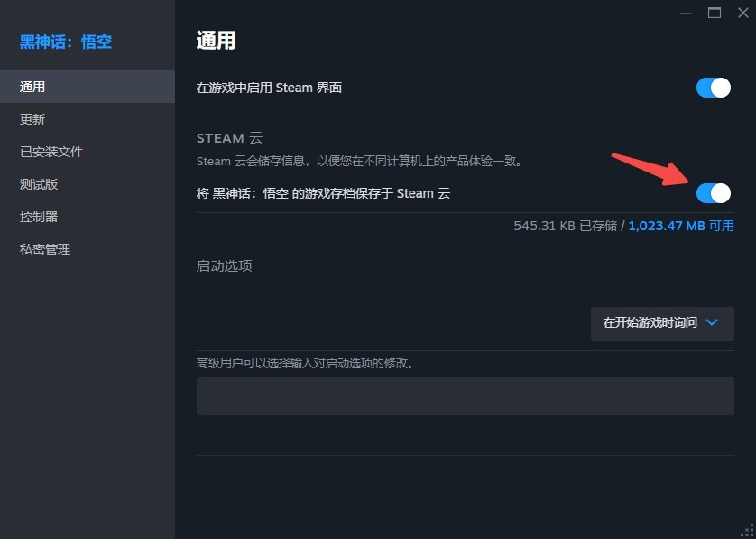
Task: Click the resize grip in the window corner
Action: click(x=750, y=533)
